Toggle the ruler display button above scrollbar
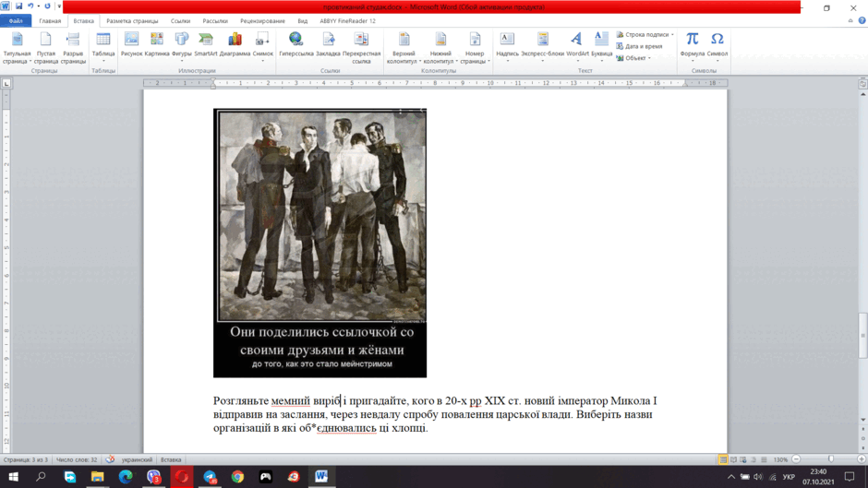 [862, 84]
